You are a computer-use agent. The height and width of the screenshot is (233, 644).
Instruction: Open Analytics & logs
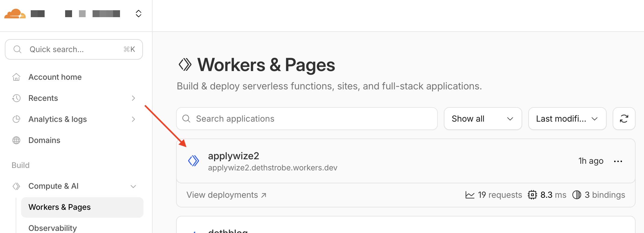tap(58, 119)
